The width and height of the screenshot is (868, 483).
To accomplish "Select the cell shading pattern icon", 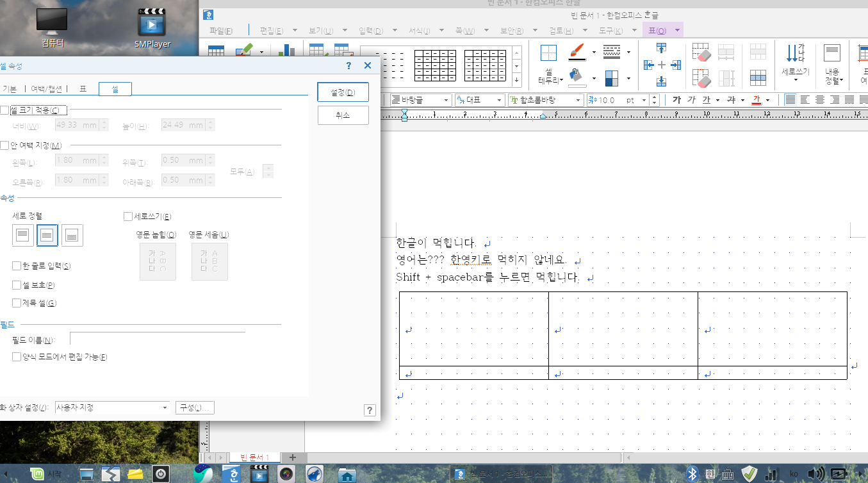I will pos(612,78).
